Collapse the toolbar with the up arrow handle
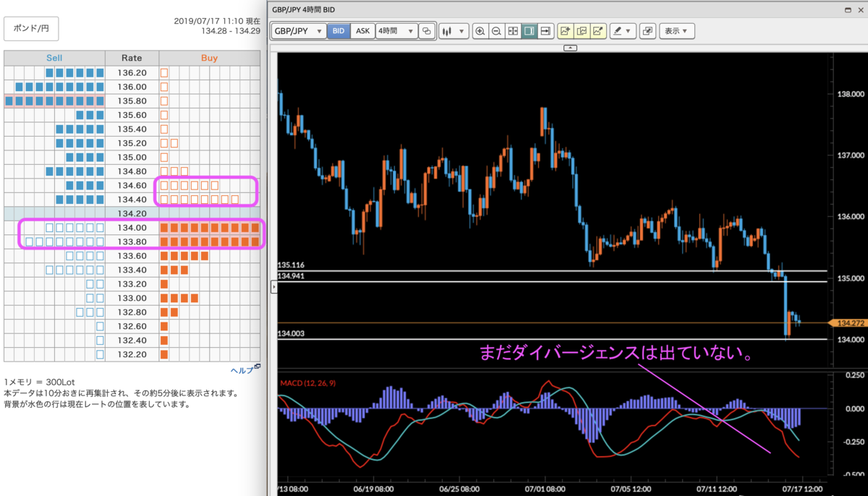 point(570,48)
